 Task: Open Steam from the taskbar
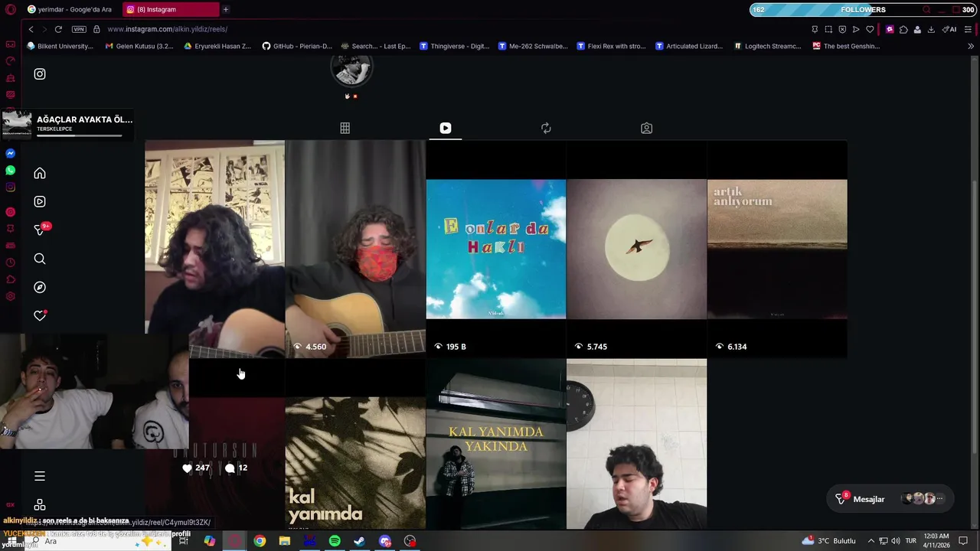tap(360, 541)
